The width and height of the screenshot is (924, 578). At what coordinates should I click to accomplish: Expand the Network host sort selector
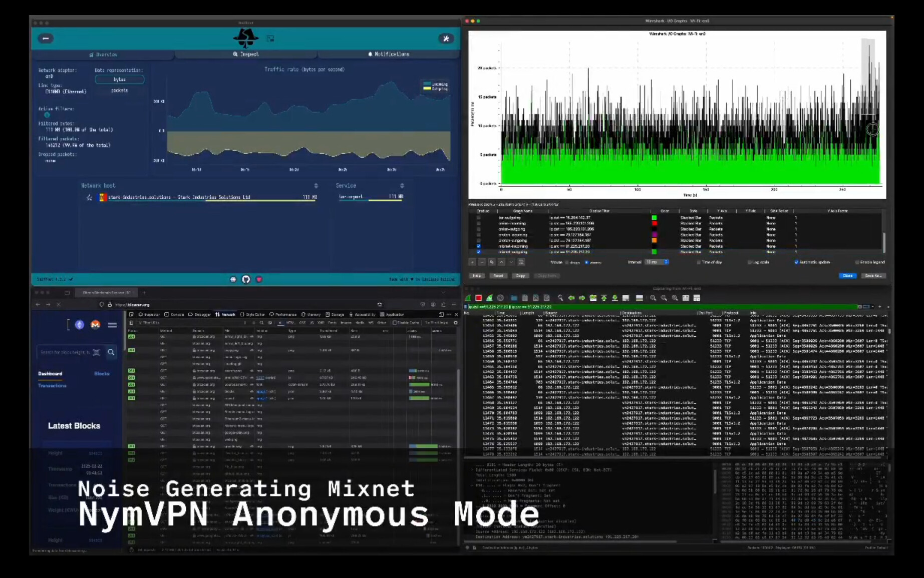[316, 186]
